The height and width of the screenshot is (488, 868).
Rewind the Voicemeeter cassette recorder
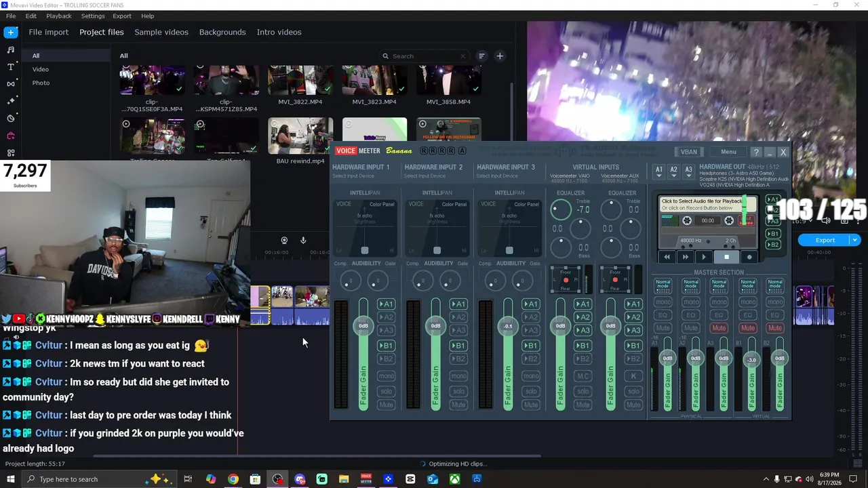[667, 257]
